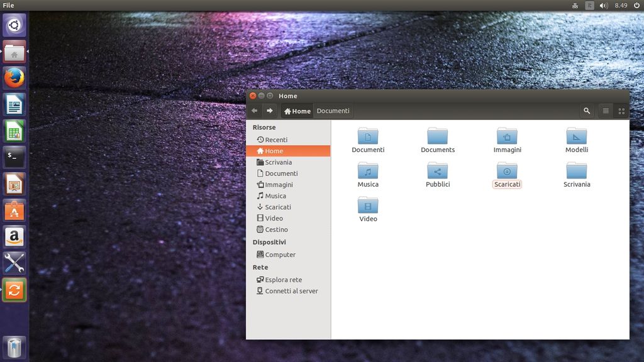This screenshot has width=644, height=362.
Task: Click the Home breadcrumb button
Action: coord(297,111)
